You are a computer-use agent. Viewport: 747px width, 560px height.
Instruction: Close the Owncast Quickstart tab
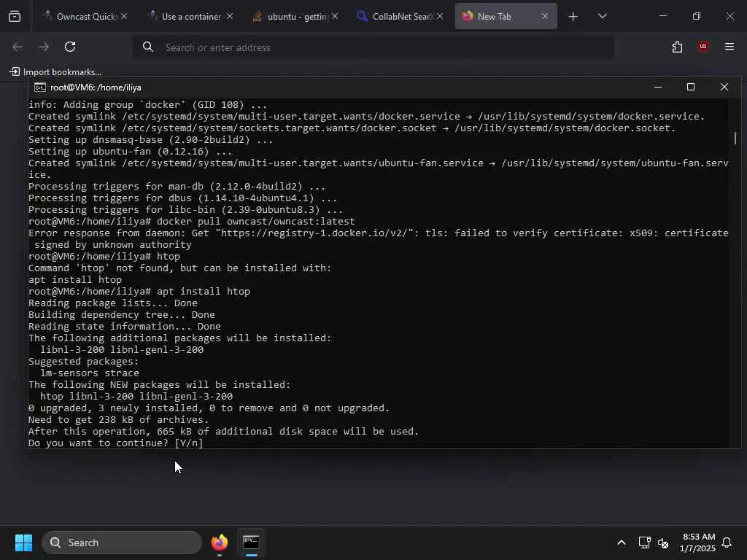tap(124, 16)
